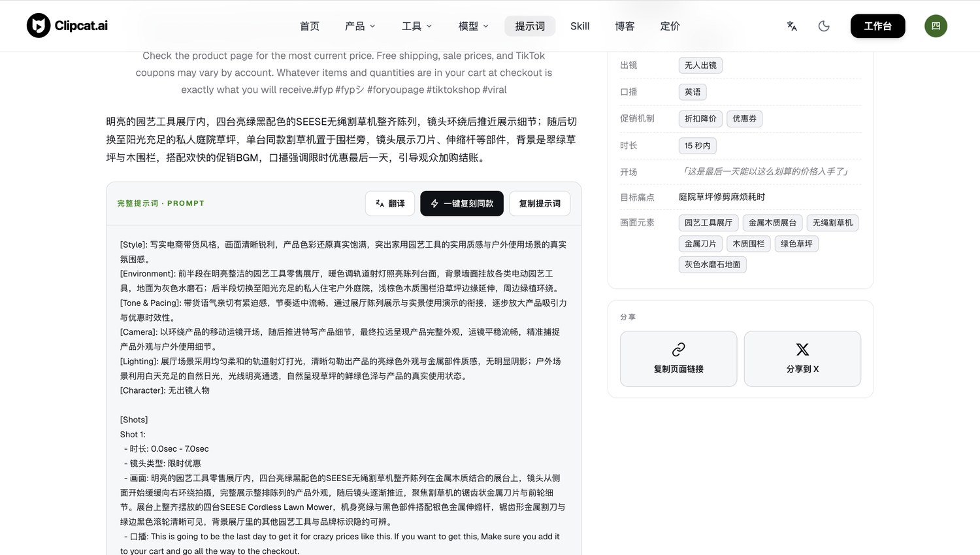Click the 木质围栏 tag

(x=748, y=244)
